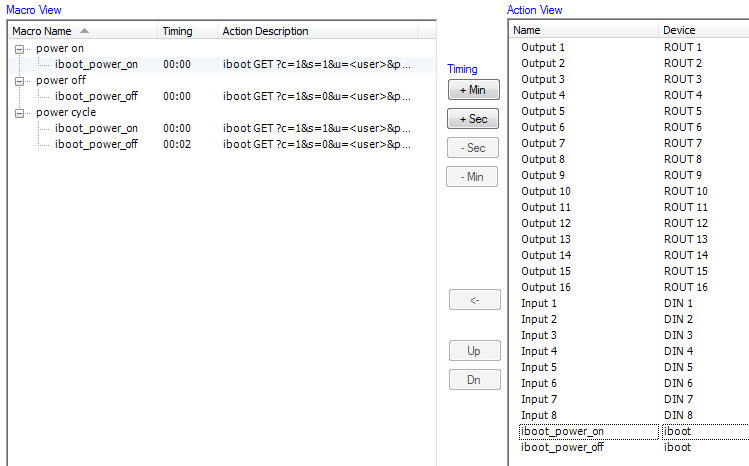Select Output 3 in Action View
This screenshot has width=749, height=466.
(543, 79)
